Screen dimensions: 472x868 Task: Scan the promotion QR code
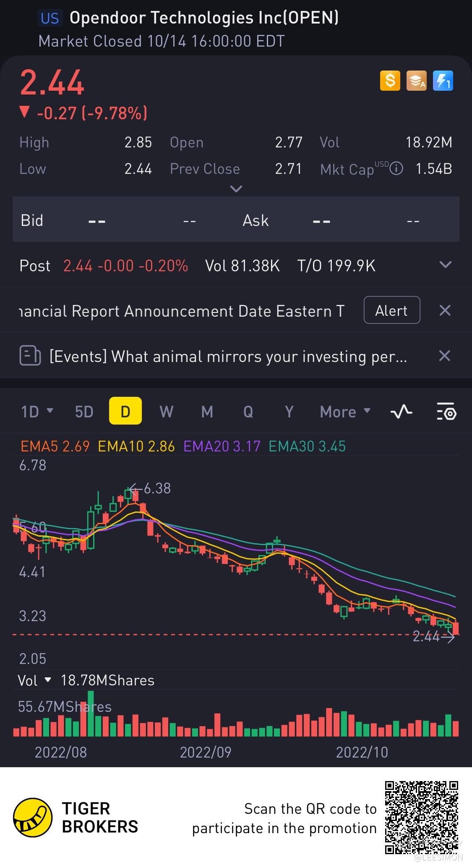(x=421, y=817)
